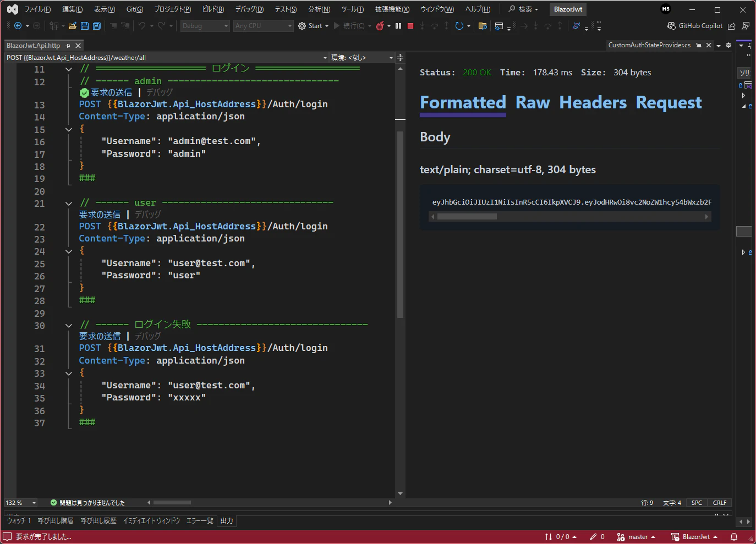Click the Save All toolbar icon

click(x=97, y=26)
